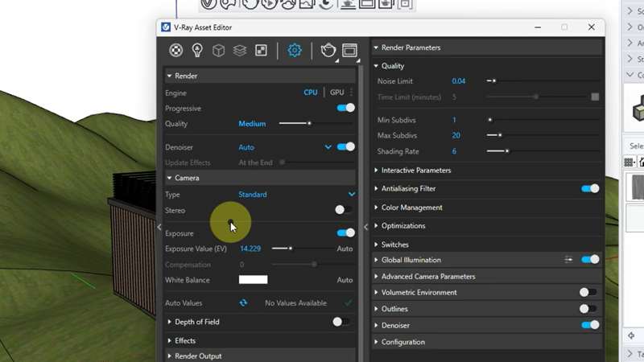Open the Materials category icon
Screen dimensions: 644x362
point(176,51)
